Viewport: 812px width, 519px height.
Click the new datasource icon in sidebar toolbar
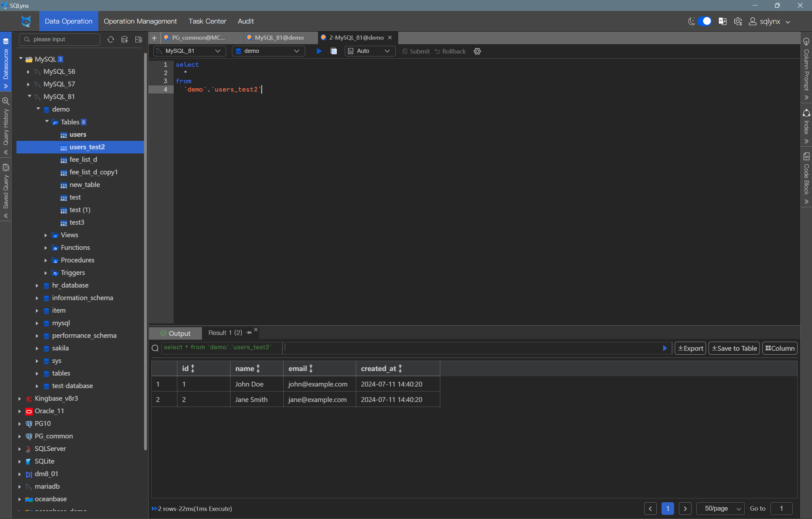coord(124,39)
